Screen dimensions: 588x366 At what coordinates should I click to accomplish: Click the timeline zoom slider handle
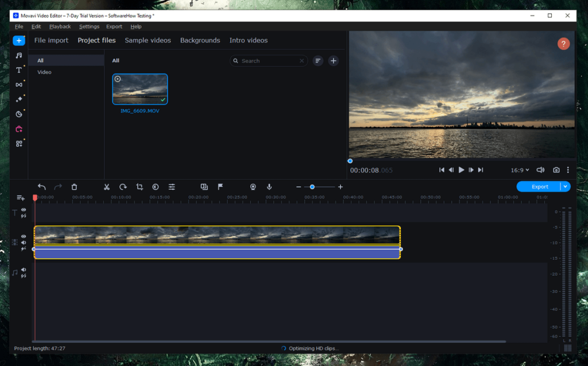[x=312, y=187]
